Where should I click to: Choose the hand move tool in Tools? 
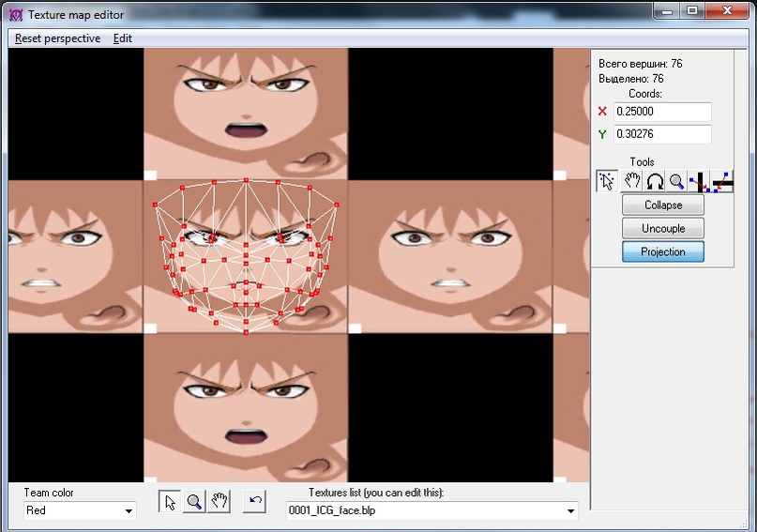point(632,181)
